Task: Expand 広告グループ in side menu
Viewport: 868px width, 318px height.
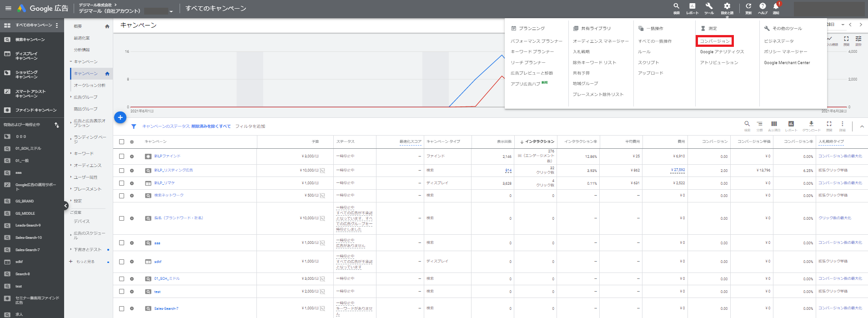Action: [71, 97]
